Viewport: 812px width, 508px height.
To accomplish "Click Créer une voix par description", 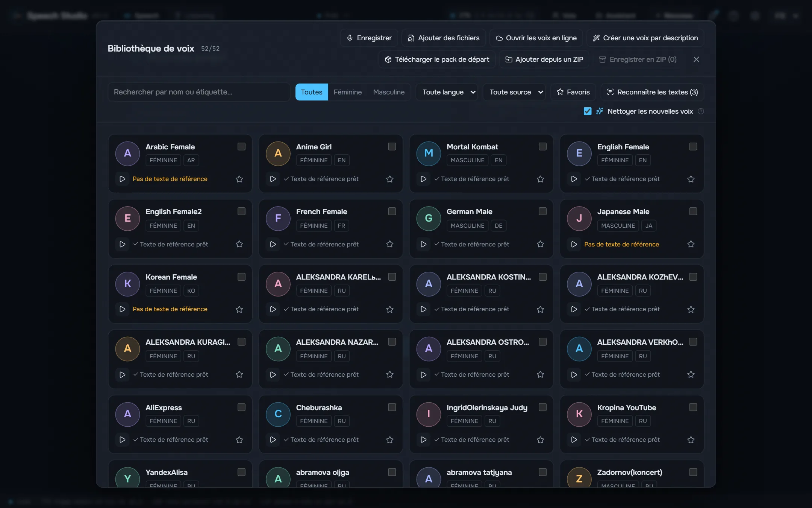I will (645, 38).
